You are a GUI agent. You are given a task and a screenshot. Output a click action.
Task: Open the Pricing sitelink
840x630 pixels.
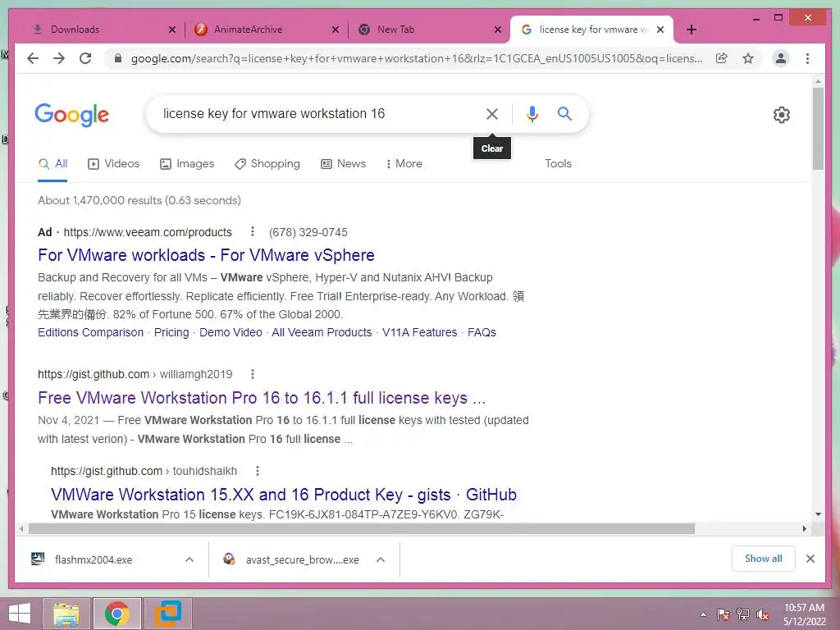[171, 332]
